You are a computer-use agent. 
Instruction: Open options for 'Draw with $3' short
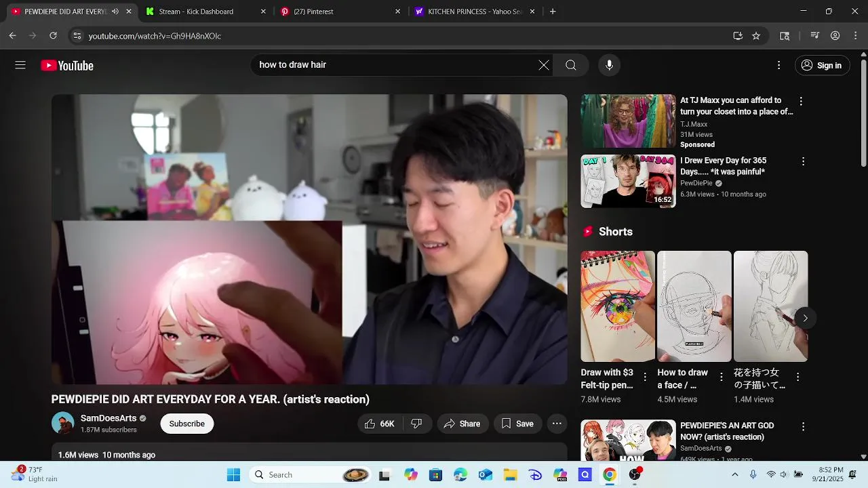point(645,376)
